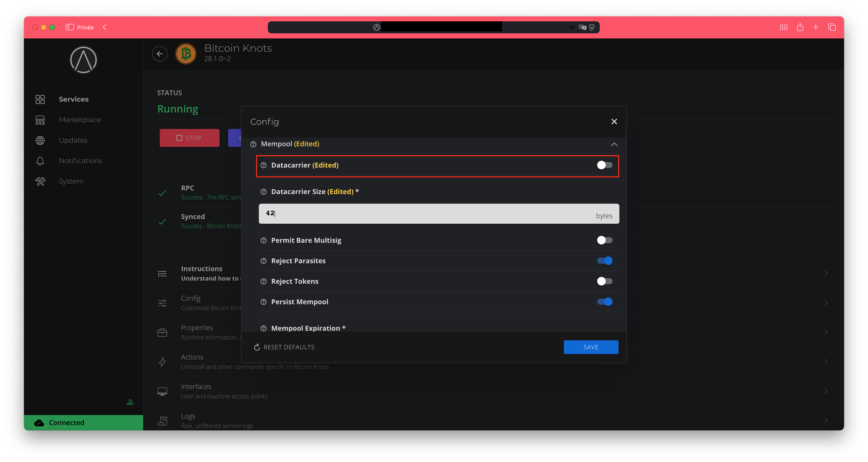Open the Services grid icon in sidebar

pos(40,99)
